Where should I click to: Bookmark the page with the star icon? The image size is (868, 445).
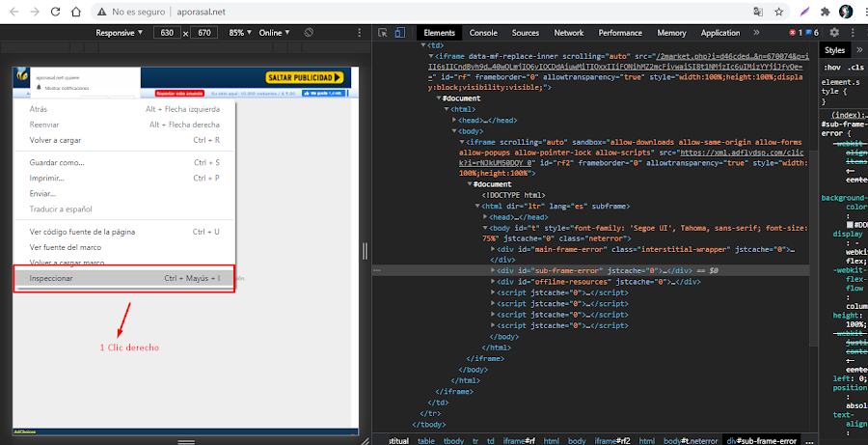[779, 12]
